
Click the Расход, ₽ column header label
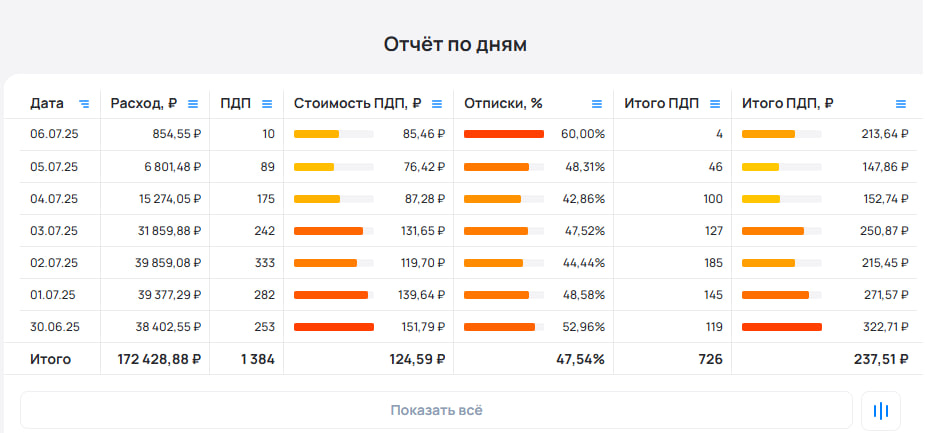pos(144,103)
